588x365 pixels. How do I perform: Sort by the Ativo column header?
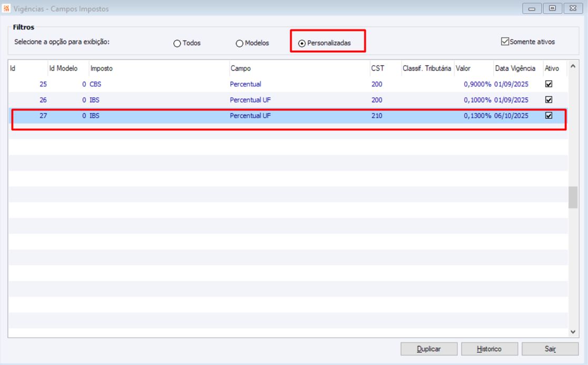tap(555, 69)
